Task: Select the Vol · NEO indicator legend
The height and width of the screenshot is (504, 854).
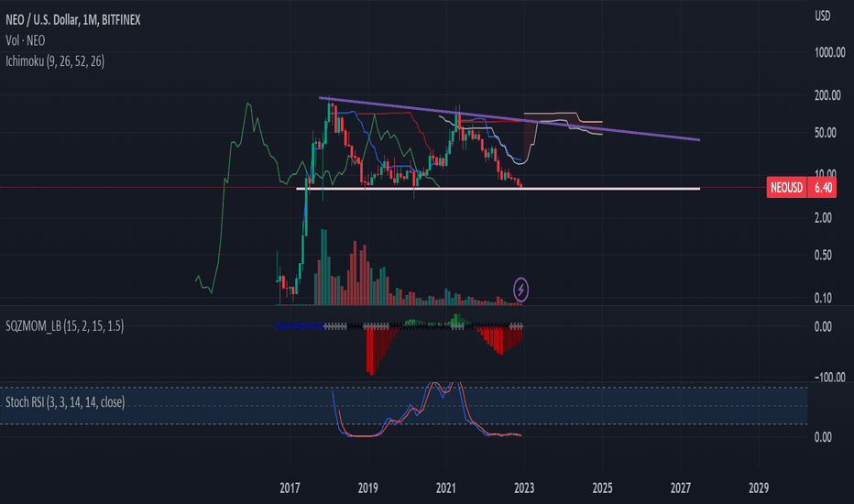Action: 25,40
